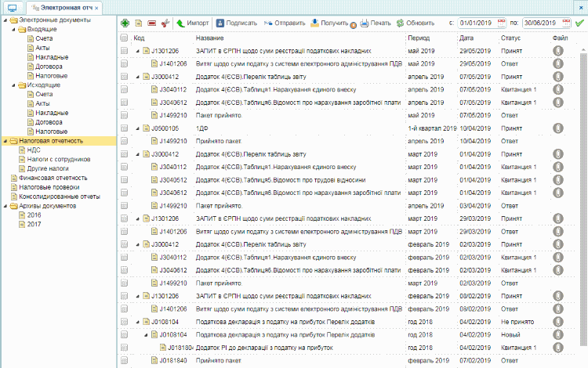The height and width of the screenshot is (368, 588).
Task: Collapse the J0108104 Не принято row
Action: (138, 323)
